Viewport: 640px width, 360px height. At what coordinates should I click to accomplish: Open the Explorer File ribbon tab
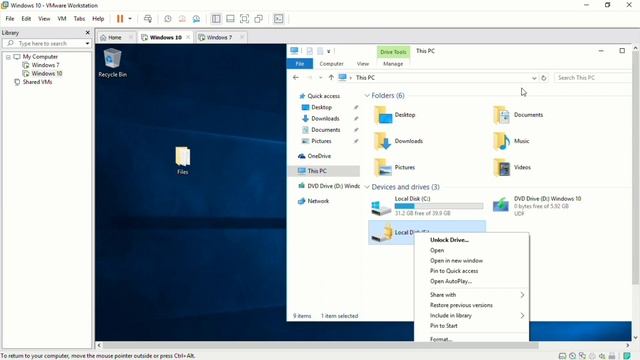pos(300,64)
